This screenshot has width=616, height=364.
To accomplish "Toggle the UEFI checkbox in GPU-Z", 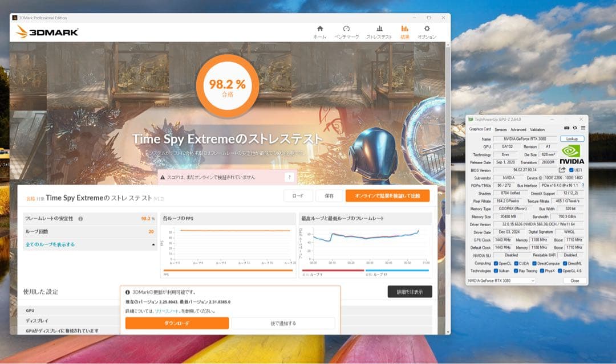I will (571, 170).
